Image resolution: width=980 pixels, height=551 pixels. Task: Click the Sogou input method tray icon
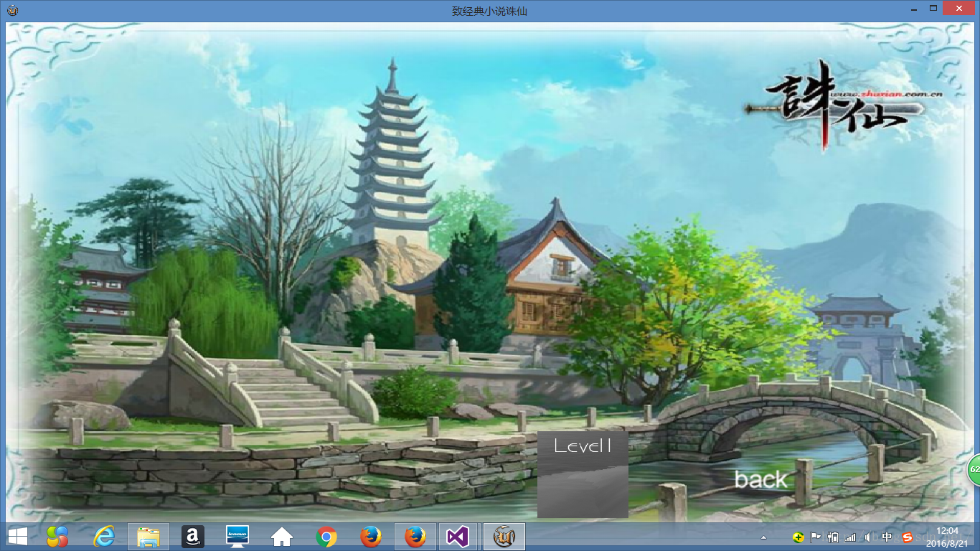907,537
